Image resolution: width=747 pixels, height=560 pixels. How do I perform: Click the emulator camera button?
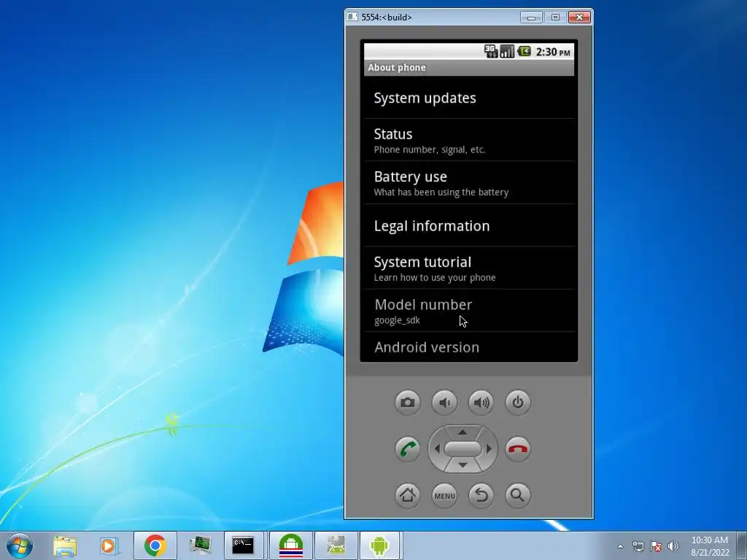[407, 402]
